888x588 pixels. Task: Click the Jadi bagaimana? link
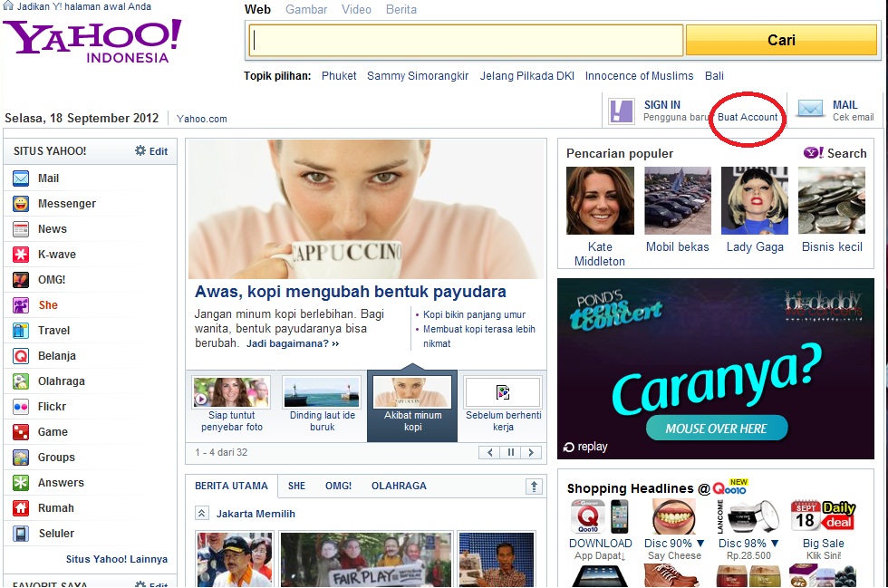coord(292,344)
